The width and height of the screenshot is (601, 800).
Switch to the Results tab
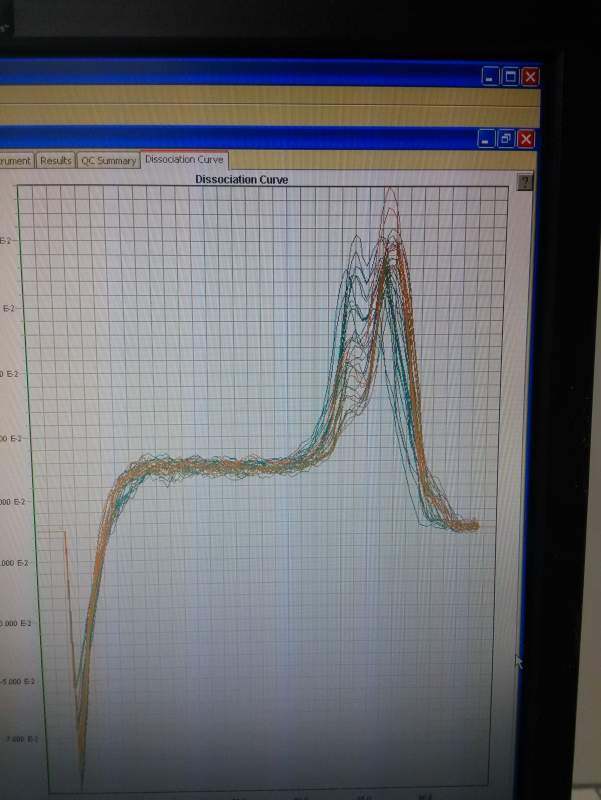point(56,161)
